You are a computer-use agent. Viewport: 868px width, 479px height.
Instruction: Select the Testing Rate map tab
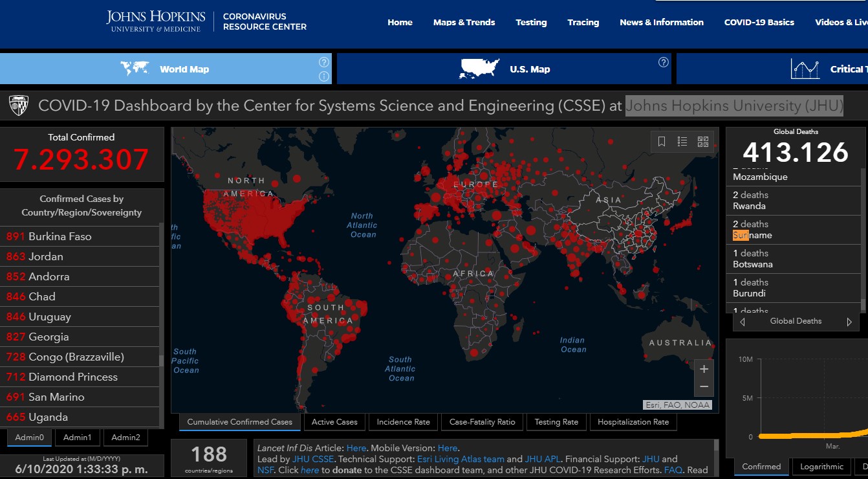pos(556,422)
